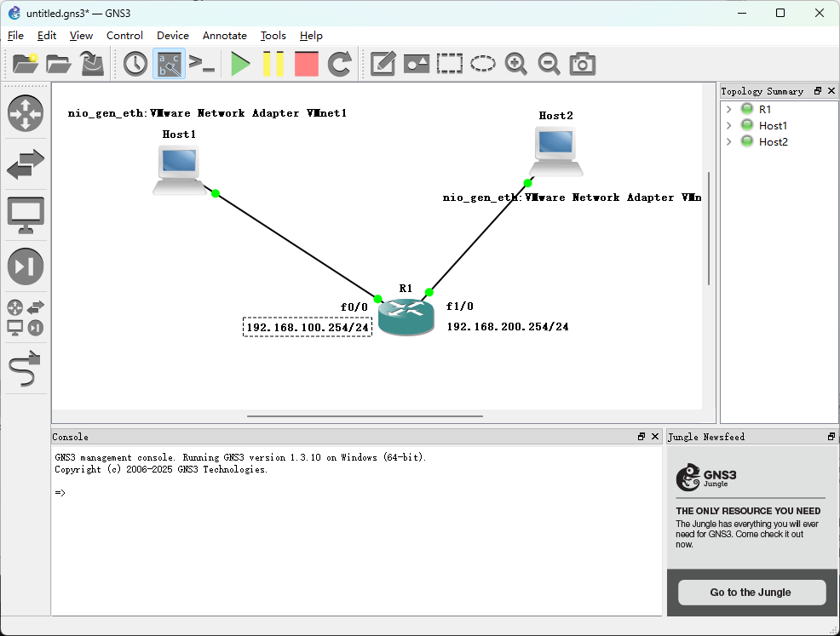This screenshot has height=636, width=840.
Task: Click the Zoom in magnifier icon
Action: tap(516, 64)
